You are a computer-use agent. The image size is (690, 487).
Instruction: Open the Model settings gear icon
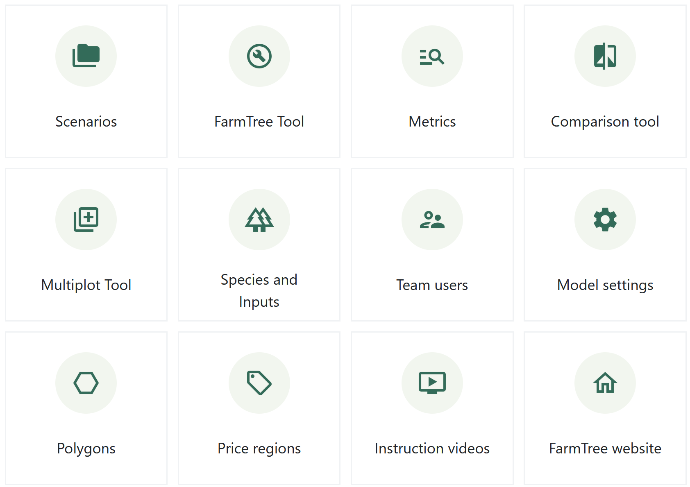605,219
